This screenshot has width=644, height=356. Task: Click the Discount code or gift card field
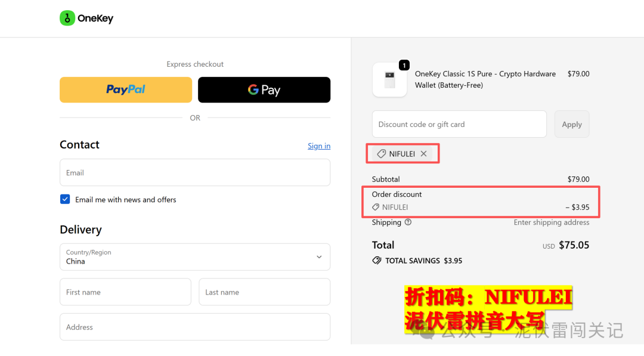click(x=459, y=124)
